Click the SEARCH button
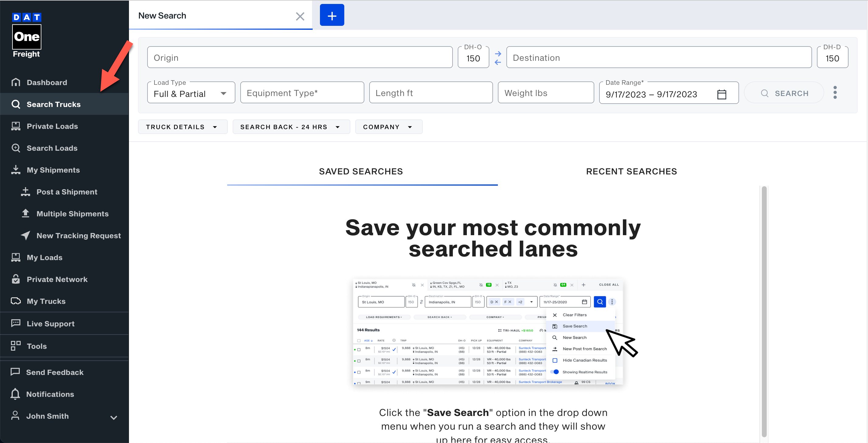This screenshot has width=868, height=443. pyautogui.click(x=784, y=93)
